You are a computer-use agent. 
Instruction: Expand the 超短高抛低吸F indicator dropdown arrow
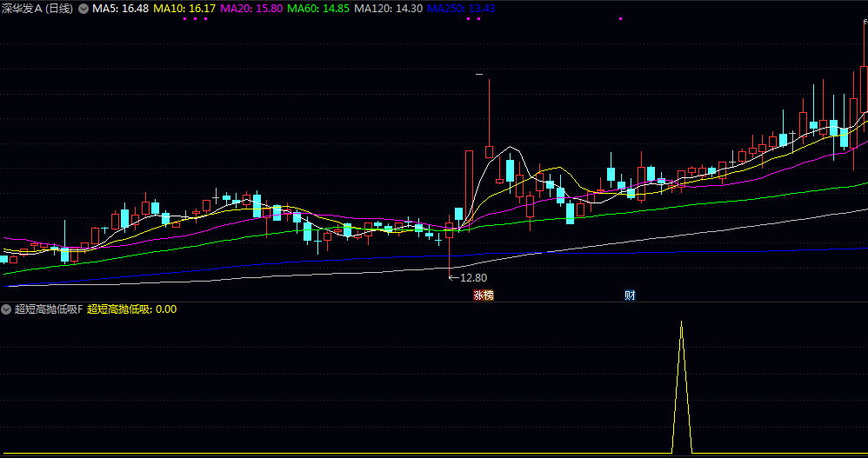6,309
